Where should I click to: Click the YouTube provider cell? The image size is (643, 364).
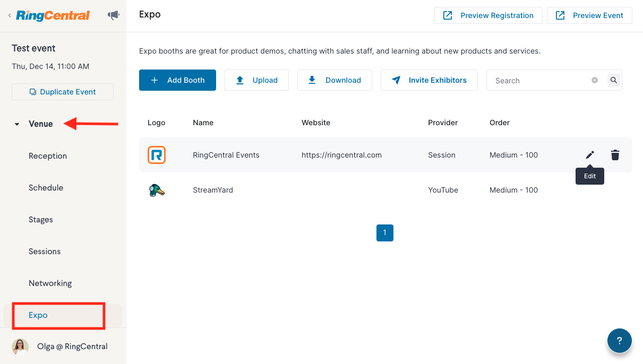443,190
